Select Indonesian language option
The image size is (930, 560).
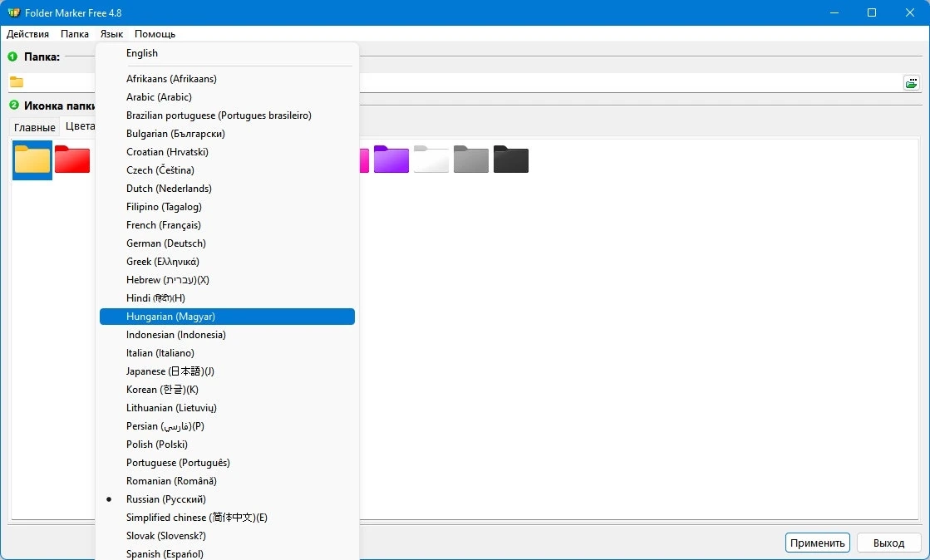pos(227,335)
